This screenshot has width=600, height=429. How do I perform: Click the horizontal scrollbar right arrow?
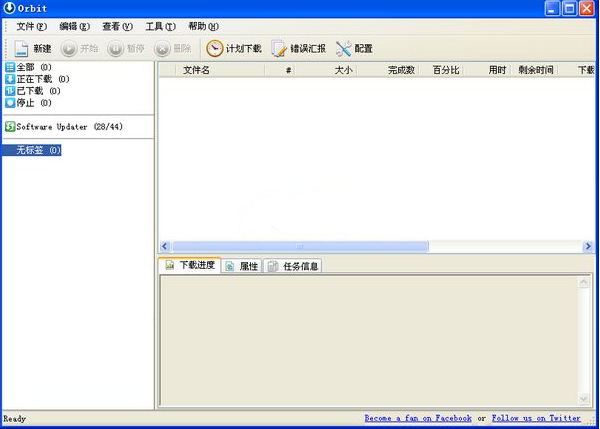(588, 246)
